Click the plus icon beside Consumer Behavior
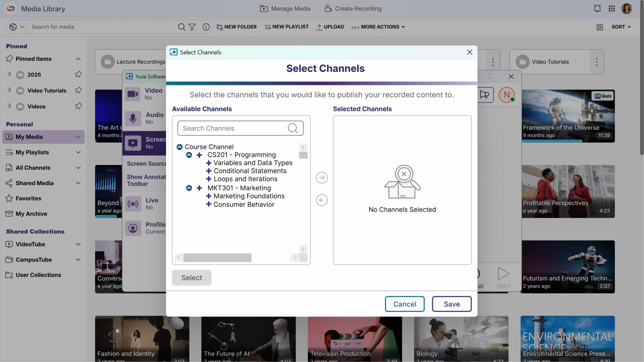The height and width of the screenshot is (362, 644). click(x=209, y=204)
